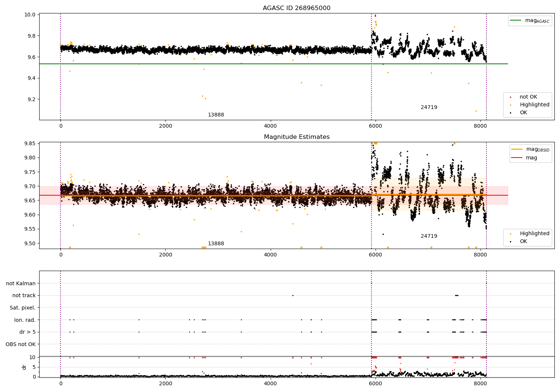Click the '5' tick on the dr axis

(x=34, y=367)
